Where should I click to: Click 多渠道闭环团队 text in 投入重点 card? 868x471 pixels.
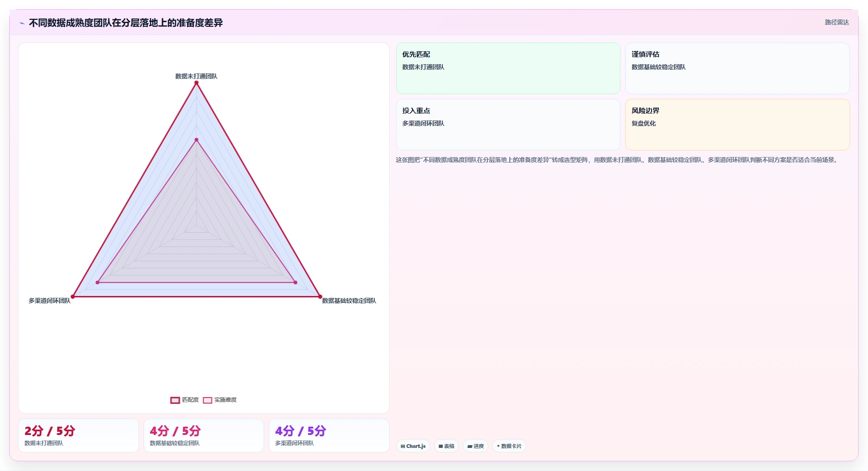(x=423, y=123)
